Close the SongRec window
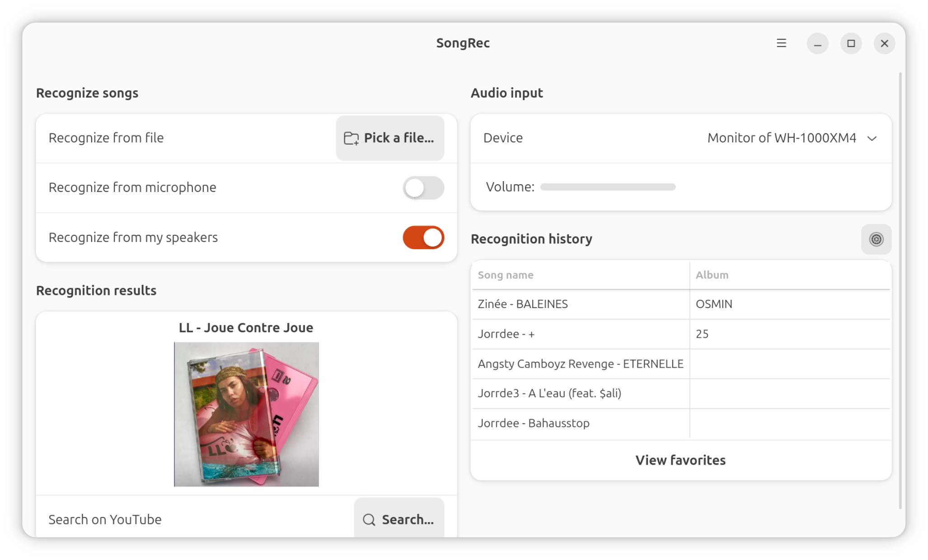 [x=884, y=43]
